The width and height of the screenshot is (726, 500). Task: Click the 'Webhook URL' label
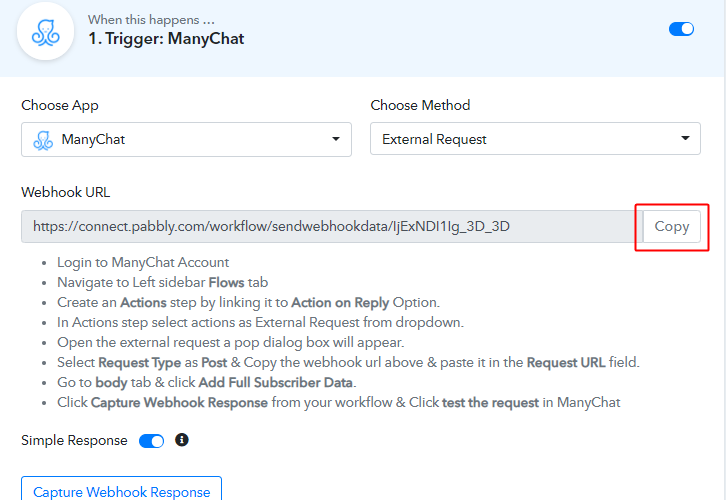[66, 192]
